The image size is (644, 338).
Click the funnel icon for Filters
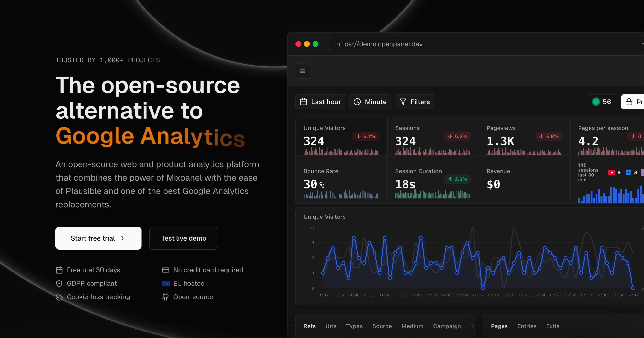pyautogui.click(x=403, y=102)
